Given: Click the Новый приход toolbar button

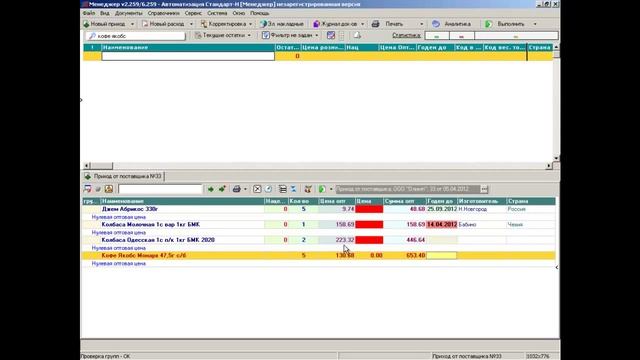Looking at the screenshot, I should (x=104, y=24).
